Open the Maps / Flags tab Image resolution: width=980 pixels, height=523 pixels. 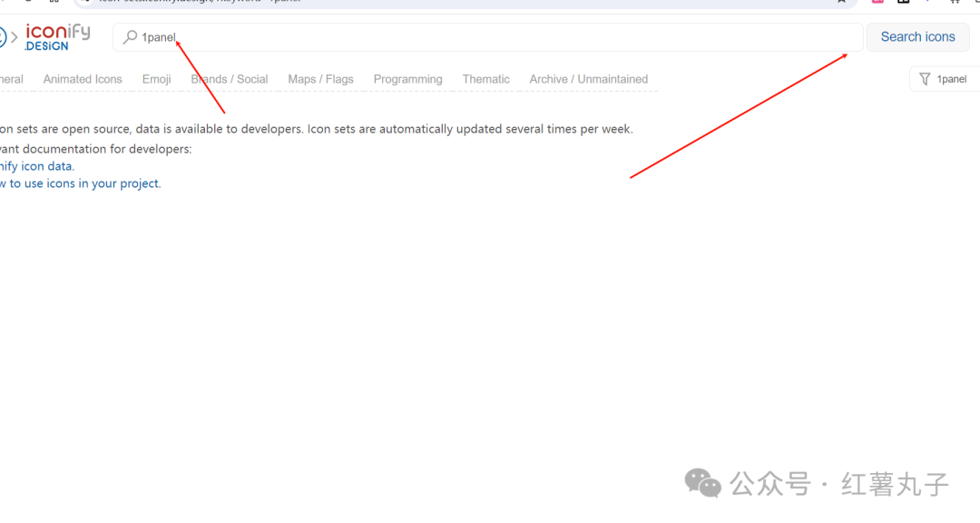tap(320, 80)
